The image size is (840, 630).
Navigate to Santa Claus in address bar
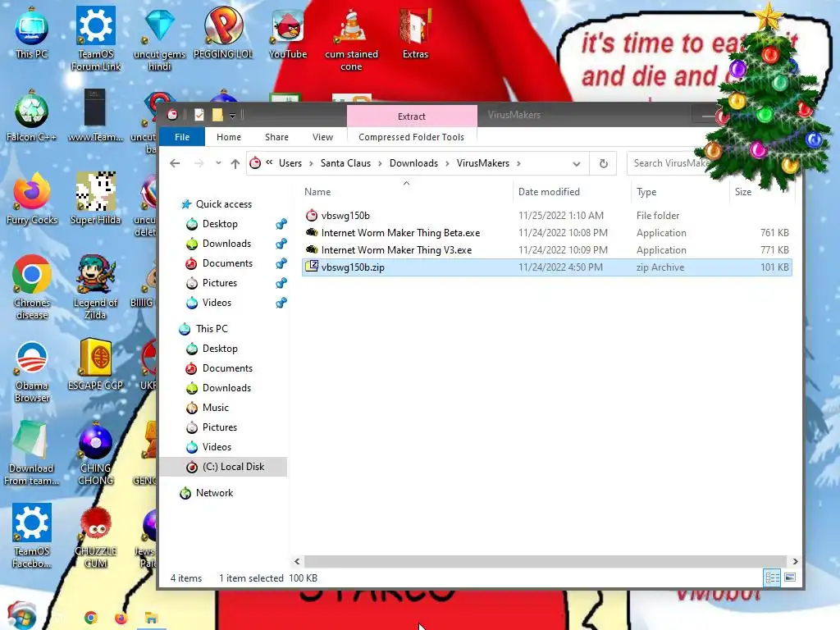[345, 163]
